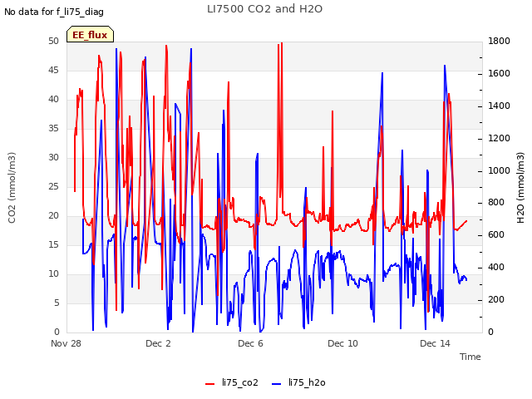Click the EE_flux annotation label
532x399 pixels.
point(90,35)
